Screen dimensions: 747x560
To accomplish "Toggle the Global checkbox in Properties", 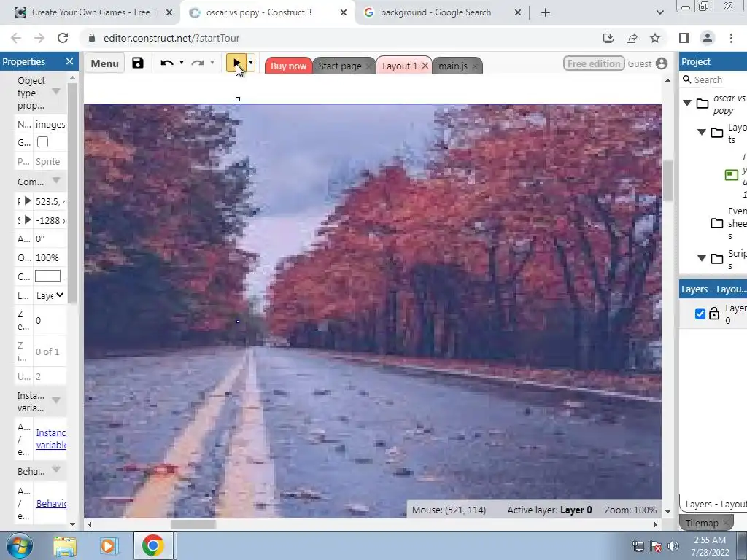I will pyautogui.click(x=42, y=142).
